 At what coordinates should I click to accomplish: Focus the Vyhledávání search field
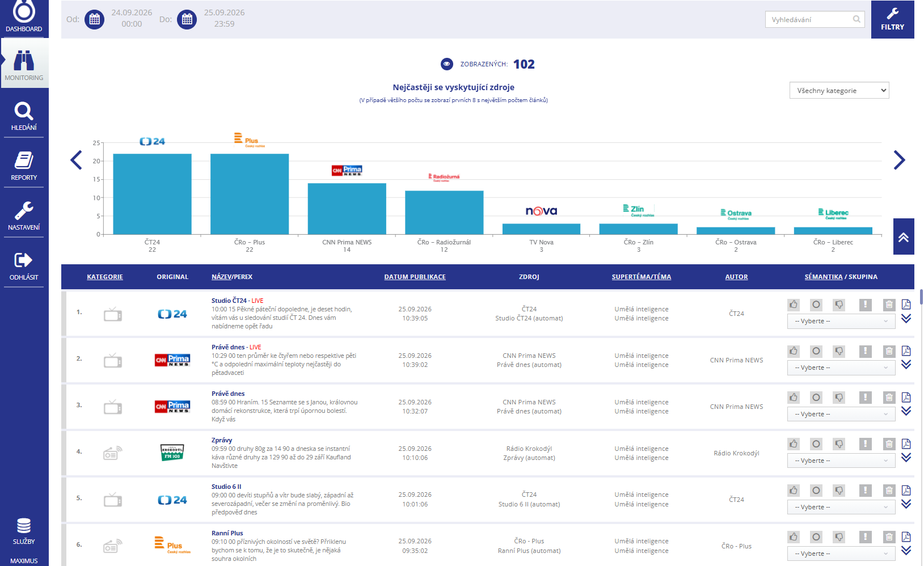point(815,19)
